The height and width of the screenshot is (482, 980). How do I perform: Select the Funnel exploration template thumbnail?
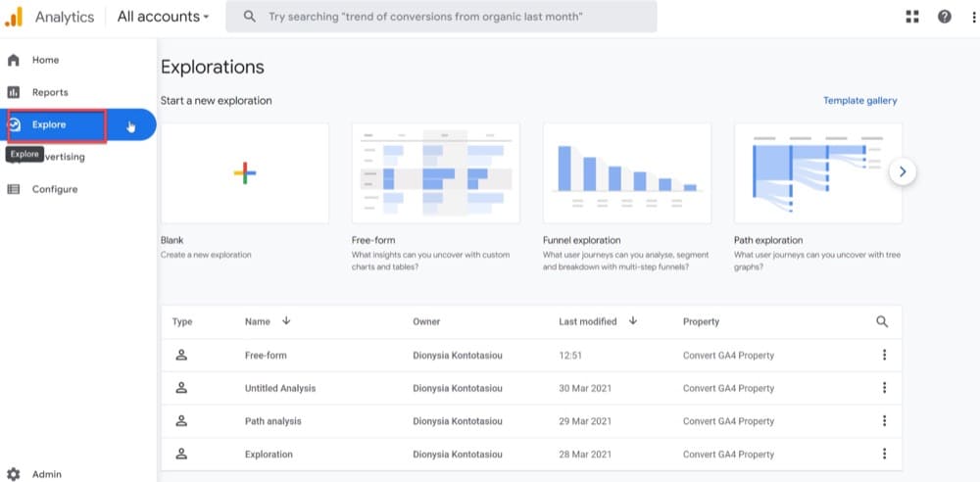[x=627, y=173]
